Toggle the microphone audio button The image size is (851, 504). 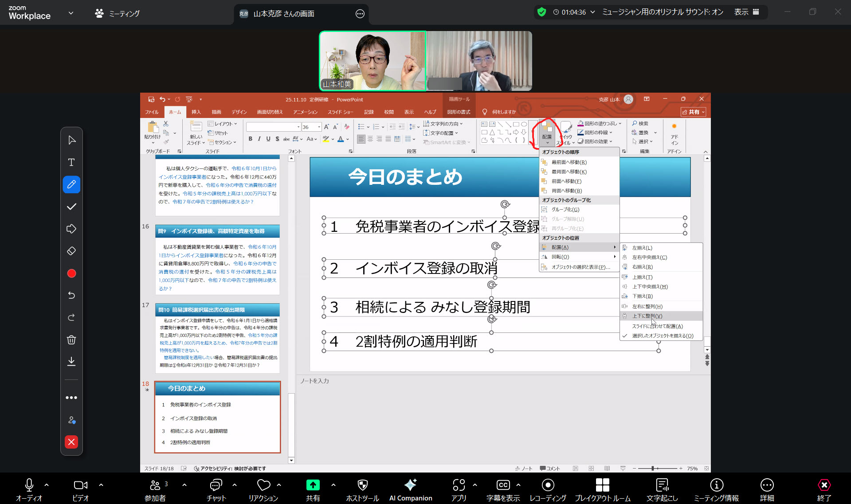tap(29, 489)
